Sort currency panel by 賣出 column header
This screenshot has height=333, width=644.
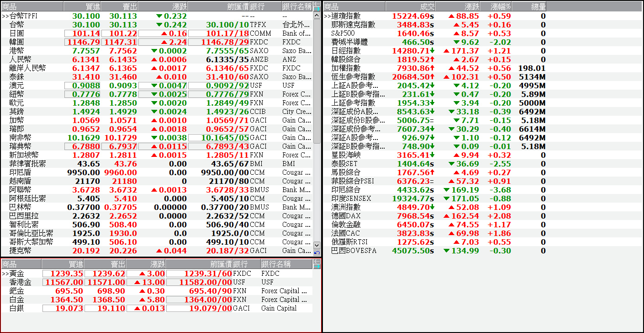pos(119,7)
